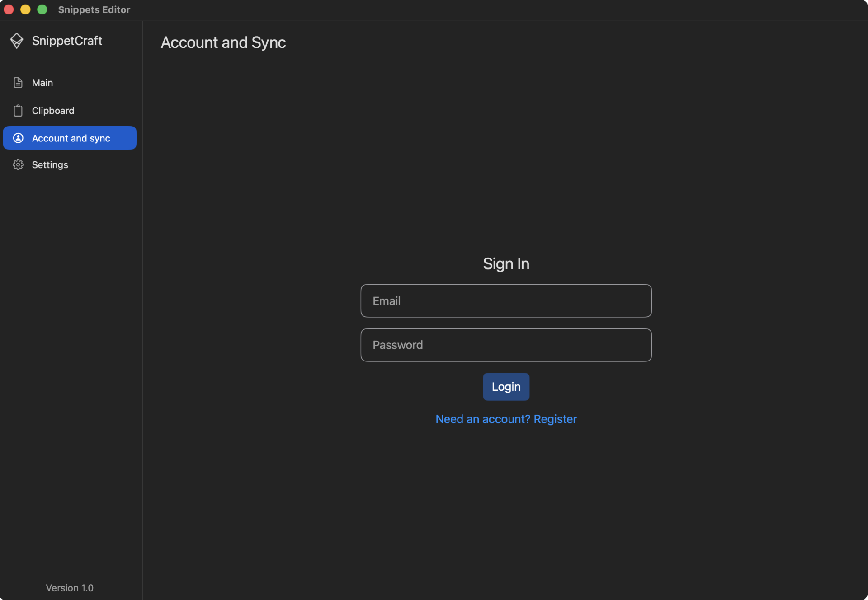Close the Snippets Editor window
This screenshot has width=868, height=600.
(x=9, y=9)
